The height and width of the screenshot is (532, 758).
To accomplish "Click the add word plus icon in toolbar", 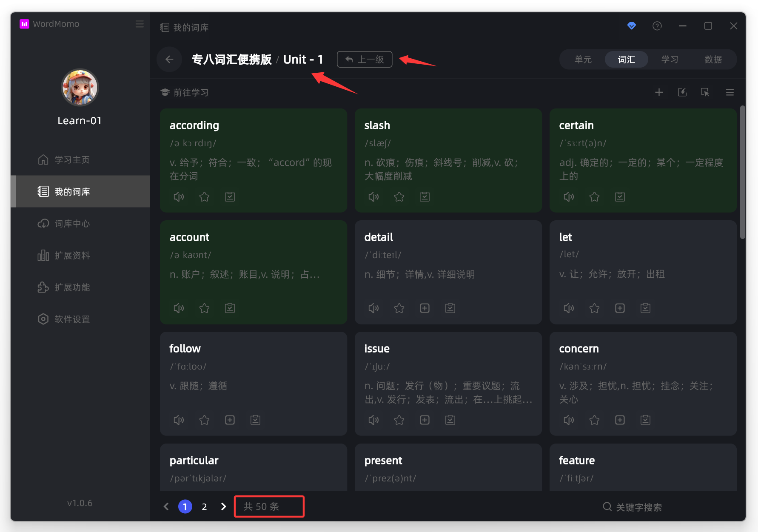I will point(659,92).
